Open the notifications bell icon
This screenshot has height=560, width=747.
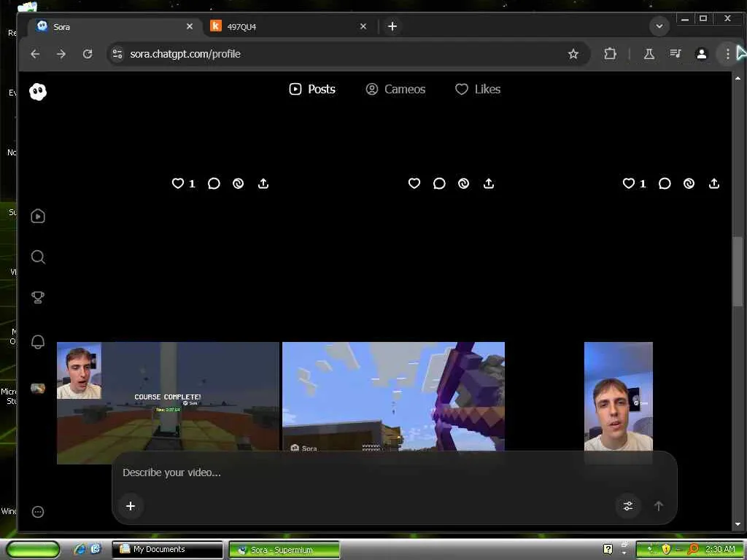(38, 341)
